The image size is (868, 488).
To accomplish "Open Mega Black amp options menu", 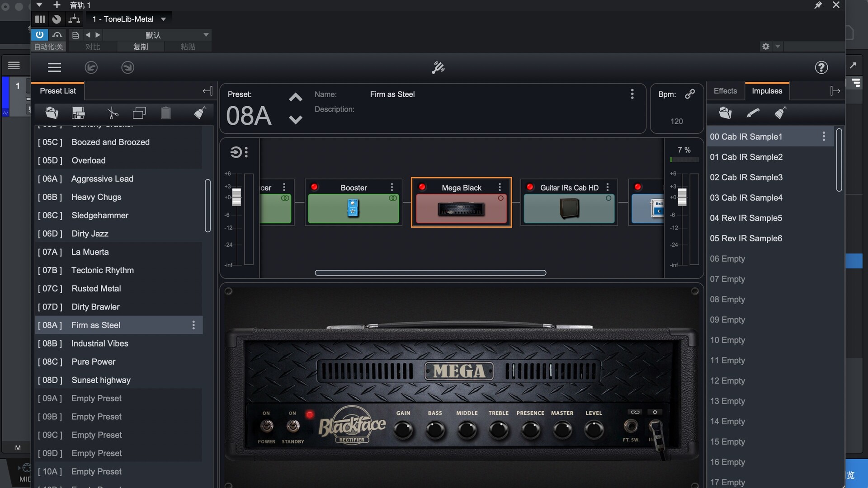I will (x=500, y=187).
